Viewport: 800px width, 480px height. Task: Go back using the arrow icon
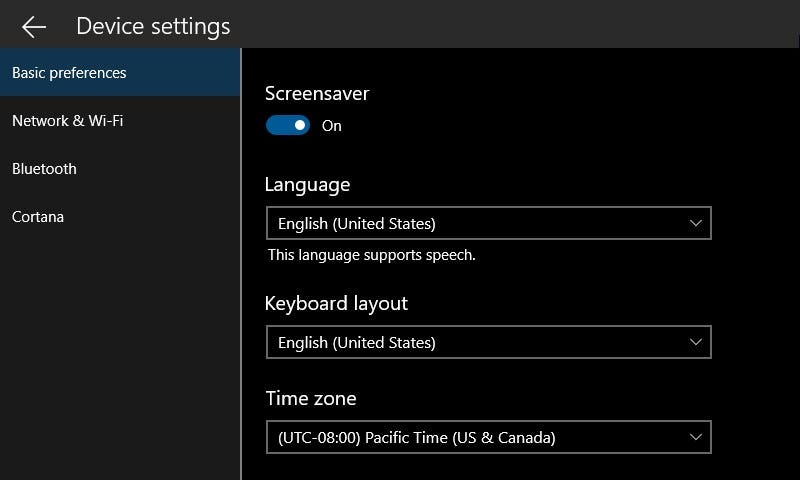(x=34, y=27)
